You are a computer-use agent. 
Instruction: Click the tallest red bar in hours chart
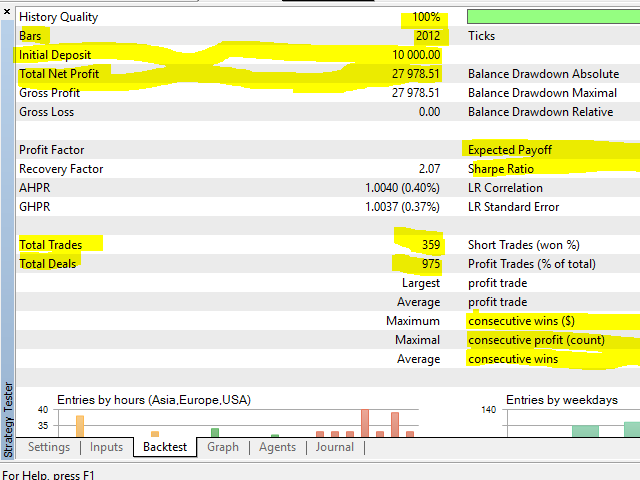[365, 422]
